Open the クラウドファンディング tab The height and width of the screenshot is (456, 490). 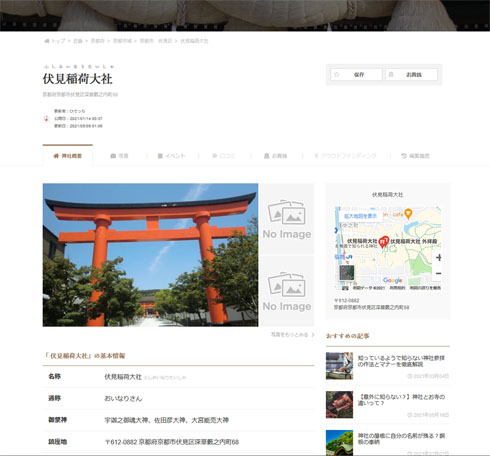point(345,156)
